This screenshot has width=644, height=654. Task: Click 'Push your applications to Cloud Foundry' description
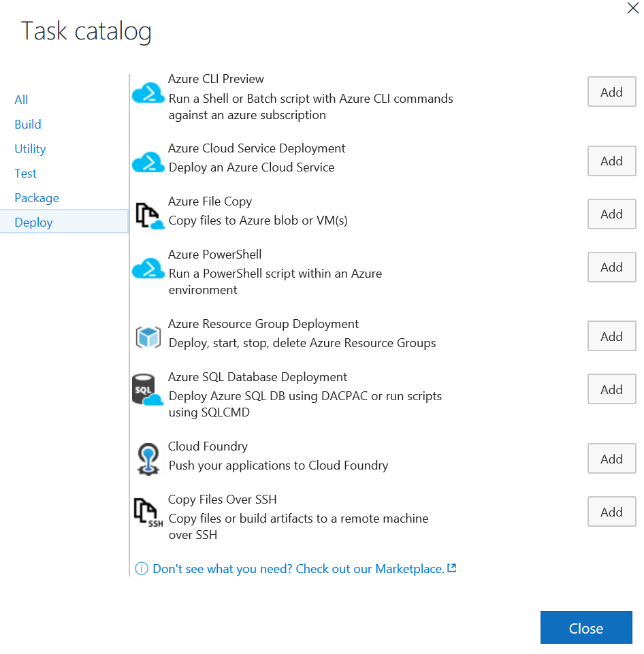(278, 465)
